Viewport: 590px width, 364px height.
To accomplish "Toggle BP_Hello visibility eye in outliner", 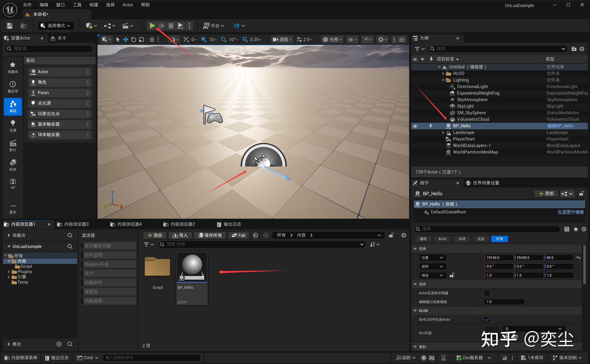I will click(415, 126).
